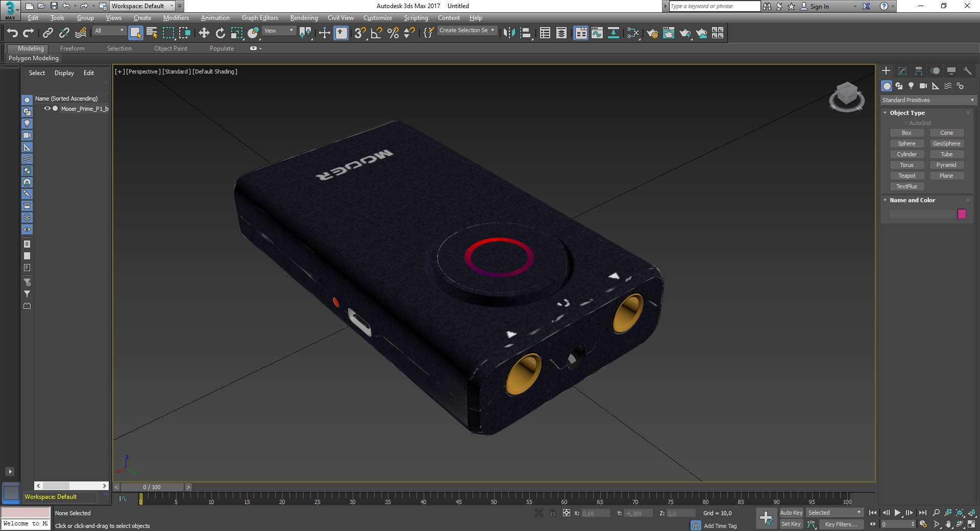Open Key Filters dialog button
This screenshot has height=531, width=980.
tap(841, 524)
